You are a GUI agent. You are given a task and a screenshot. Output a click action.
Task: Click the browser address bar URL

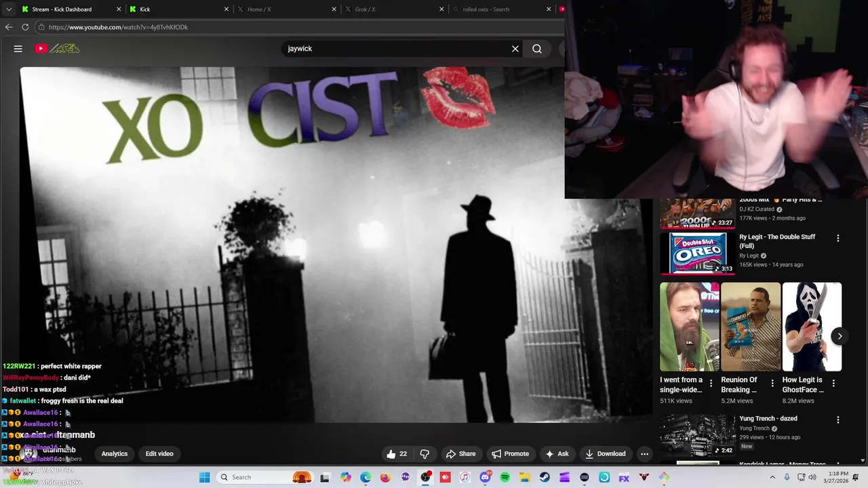point(118,27)
